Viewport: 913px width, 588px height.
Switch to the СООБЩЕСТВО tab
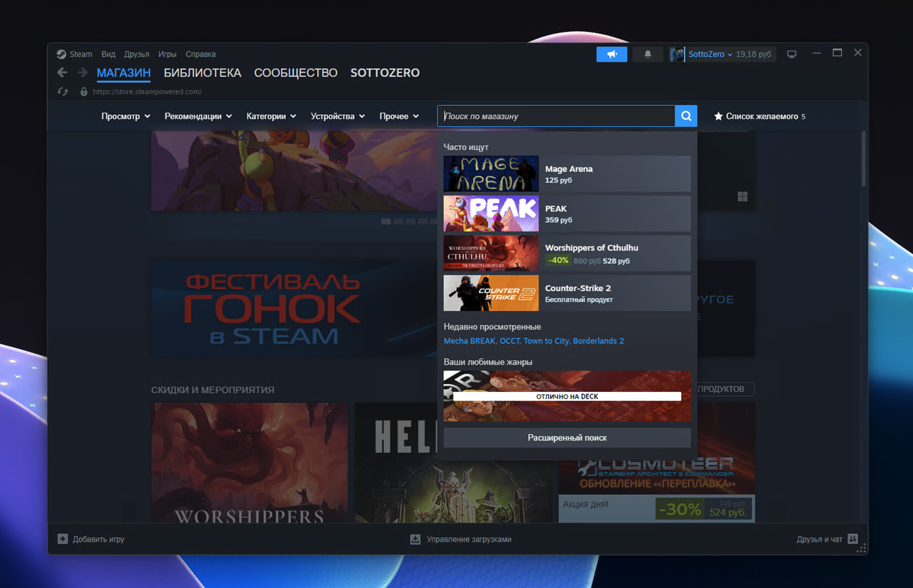tap(296, 73)
